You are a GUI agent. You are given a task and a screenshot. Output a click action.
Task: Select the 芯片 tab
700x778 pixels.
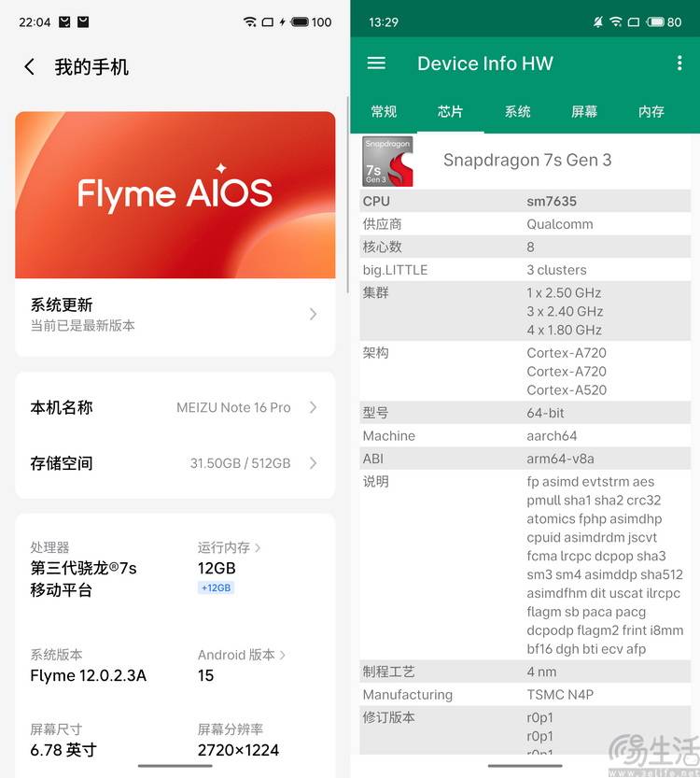tap(450, 112)
